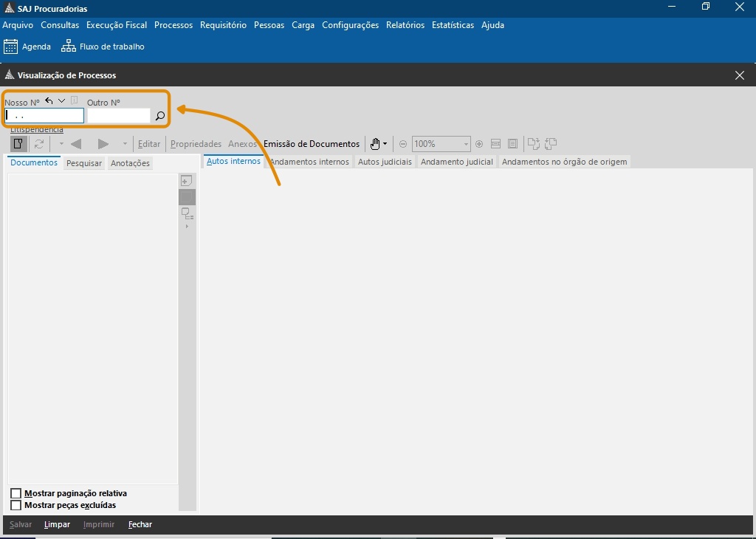Viewport: 756px width, 539px height.
Task: Click the fit page width icon
Action: (x=495, y=144)
